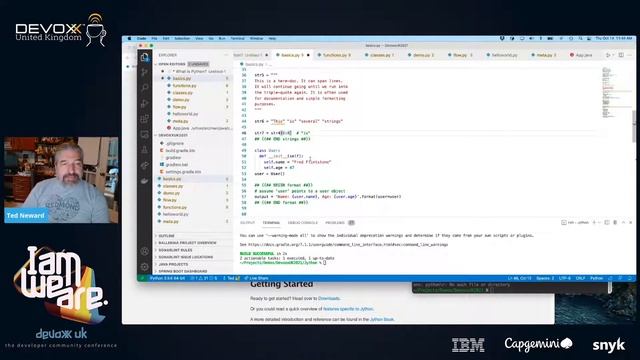Click the Python interpreter version in status bar
The height and width of the screenshot is (360, 640).
[x=167, y=278]
